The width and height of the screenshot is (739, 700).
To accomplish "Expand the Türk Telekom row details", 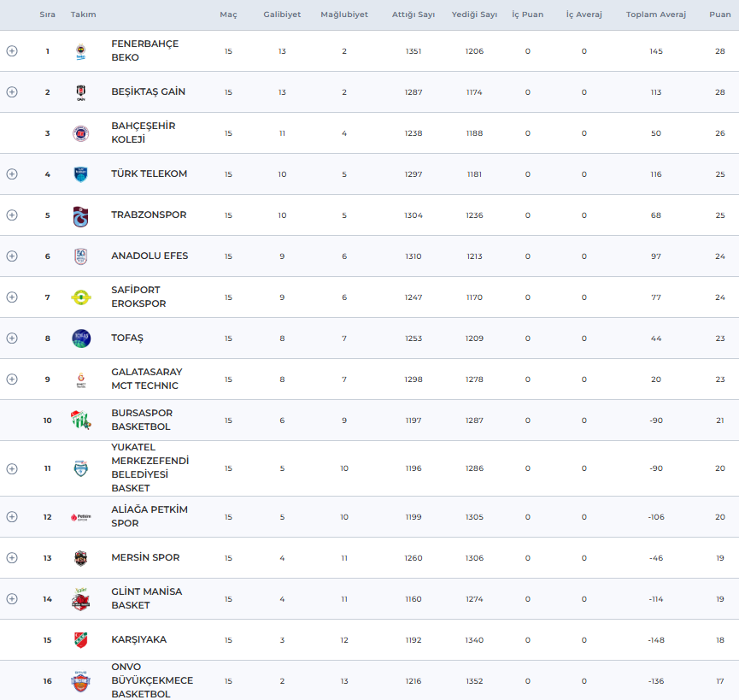I will click(12, 174).
